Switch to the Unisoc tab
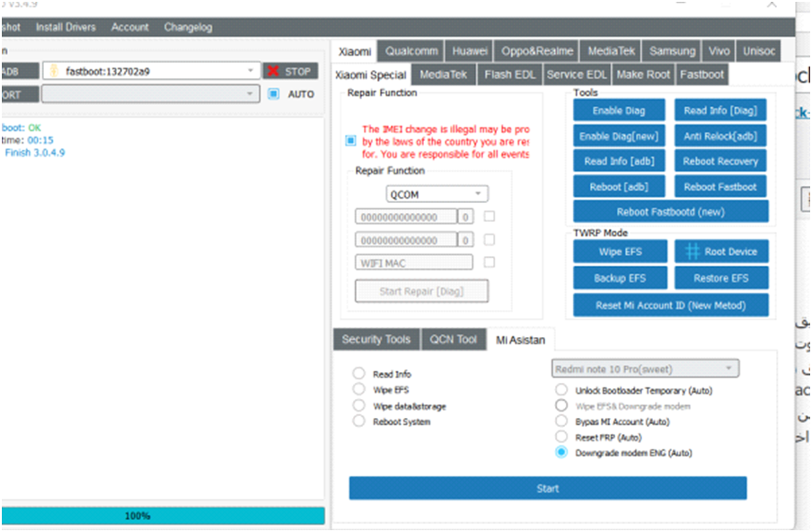The image size is (812, 532). tap(759, 50)
